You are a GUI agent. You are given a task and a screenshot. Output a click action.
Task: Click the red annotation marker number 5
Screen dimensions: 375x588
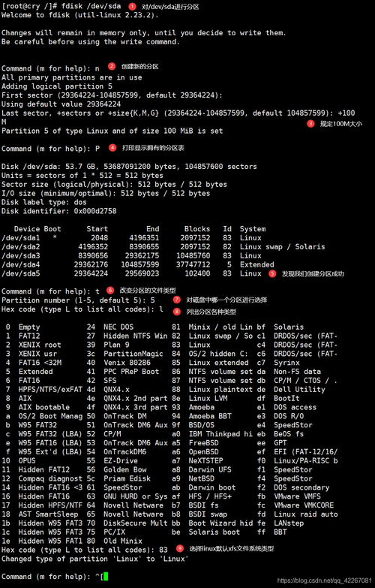(x=272, y=274)
